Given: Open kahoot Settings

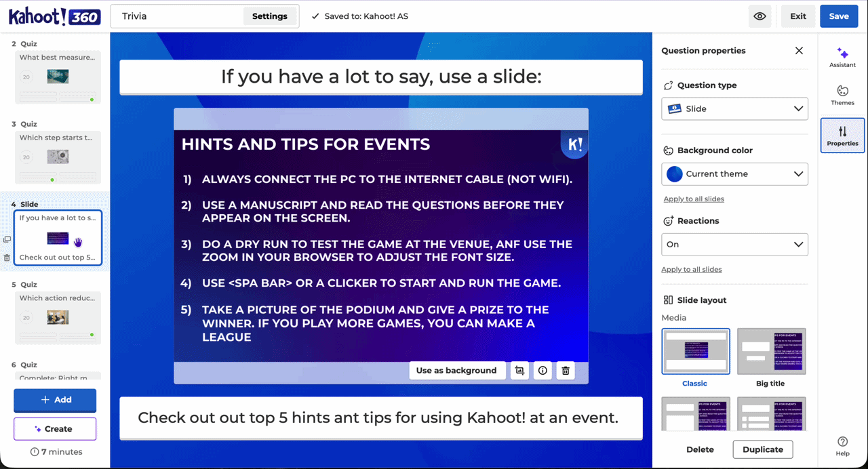Looking at the screenshot, I should click(x=270, y=16).
